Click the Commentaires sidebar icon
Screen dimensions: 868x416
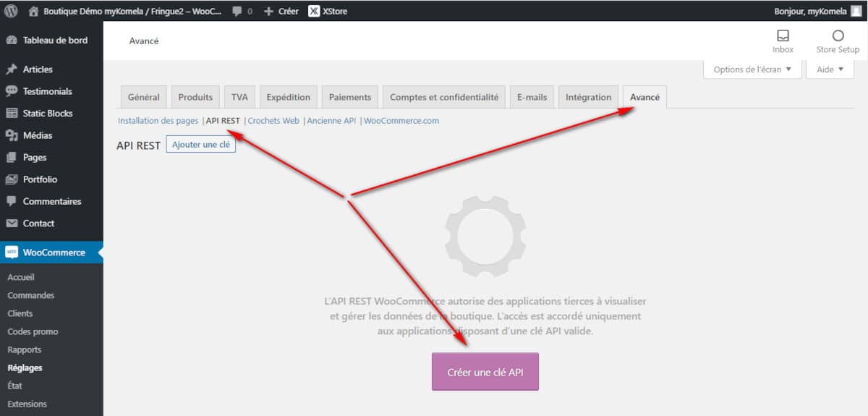point(11,201)
